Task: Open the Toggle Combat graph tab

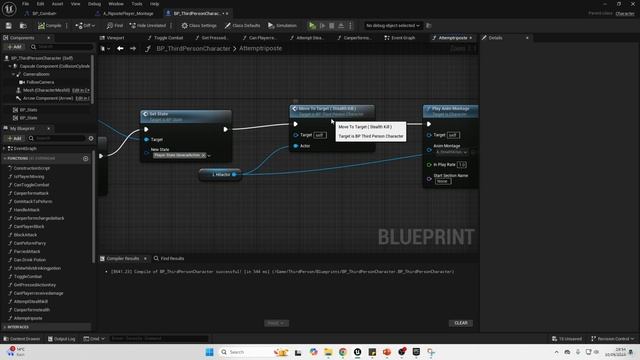Action: [168, 38]
